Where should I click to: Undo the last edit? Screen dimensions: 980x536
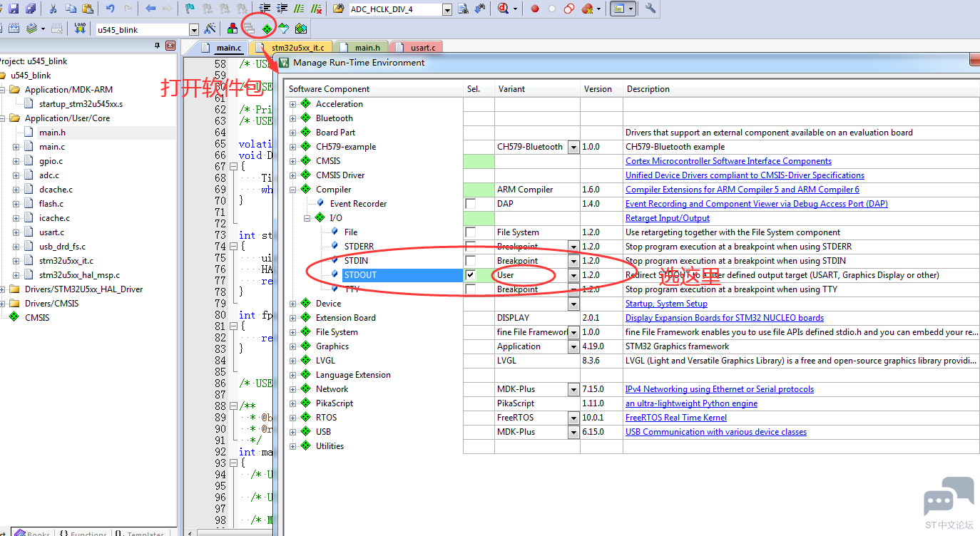110,9
